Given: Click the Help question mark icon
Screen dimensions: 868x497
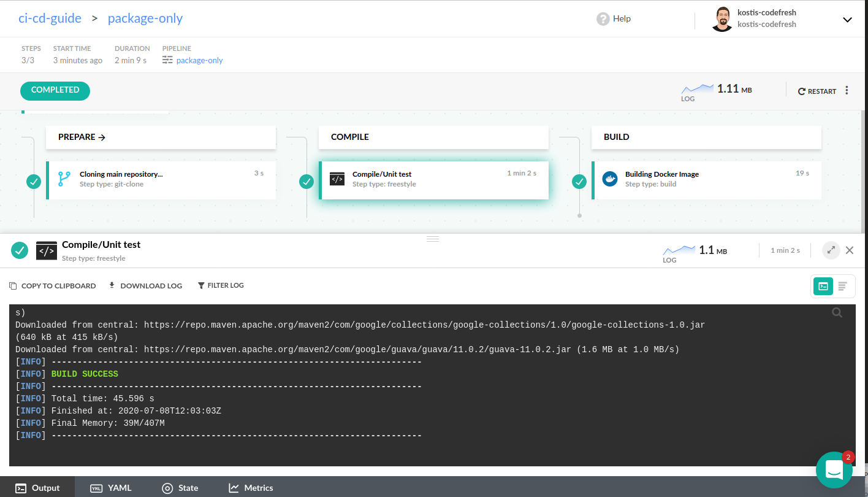Looking at the screenshot, I should (603, 19).
